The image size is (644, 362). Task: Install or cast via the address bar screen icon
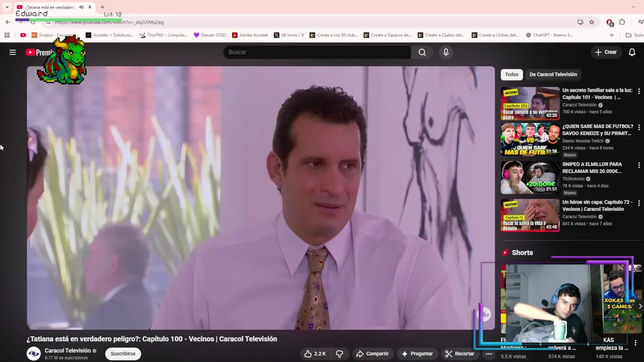pyautogui.click(x=580, y=22)
